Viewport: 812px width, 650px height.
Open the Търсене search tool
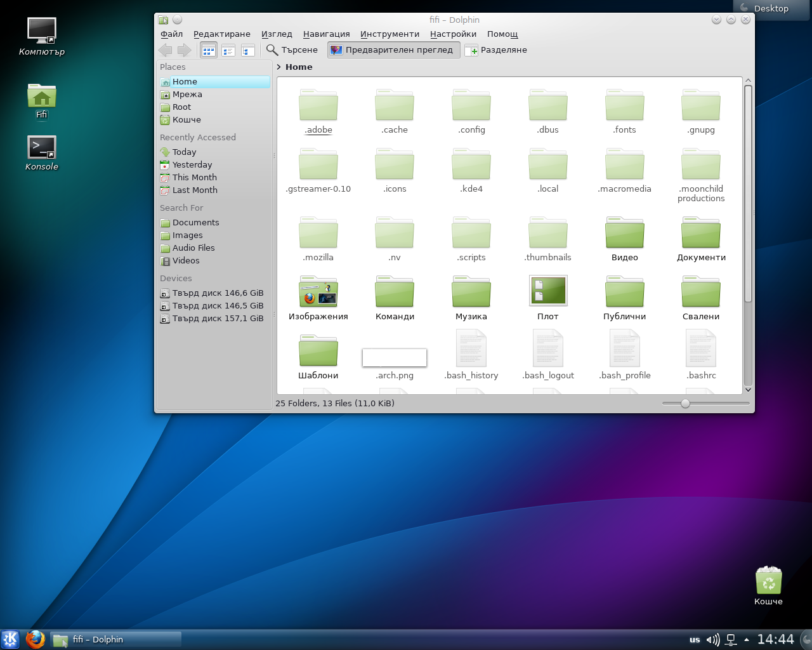(x=292, y=50)
